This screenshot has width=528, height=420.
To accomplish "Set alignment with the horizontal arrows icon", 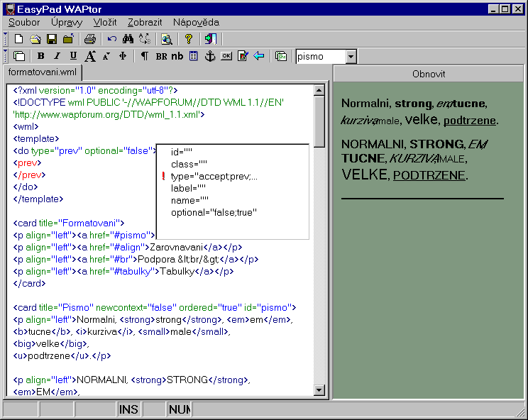I will (x=123, y=56).
